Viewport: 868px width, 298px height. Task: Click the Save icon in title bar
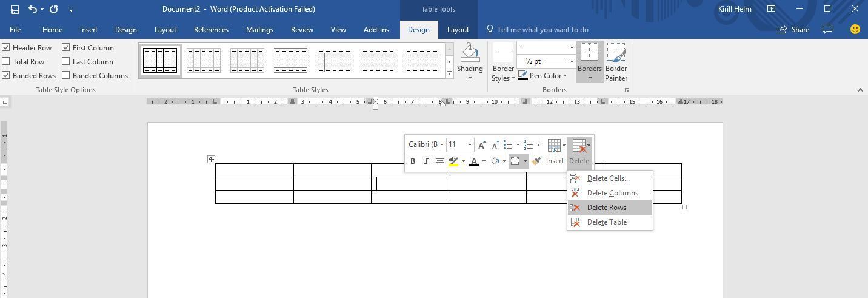point(15,9)
